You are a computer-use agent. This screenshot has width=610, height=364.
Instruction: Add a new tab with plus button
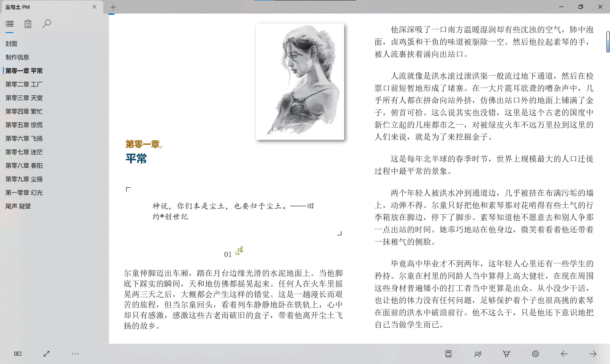tap(113, 7)
